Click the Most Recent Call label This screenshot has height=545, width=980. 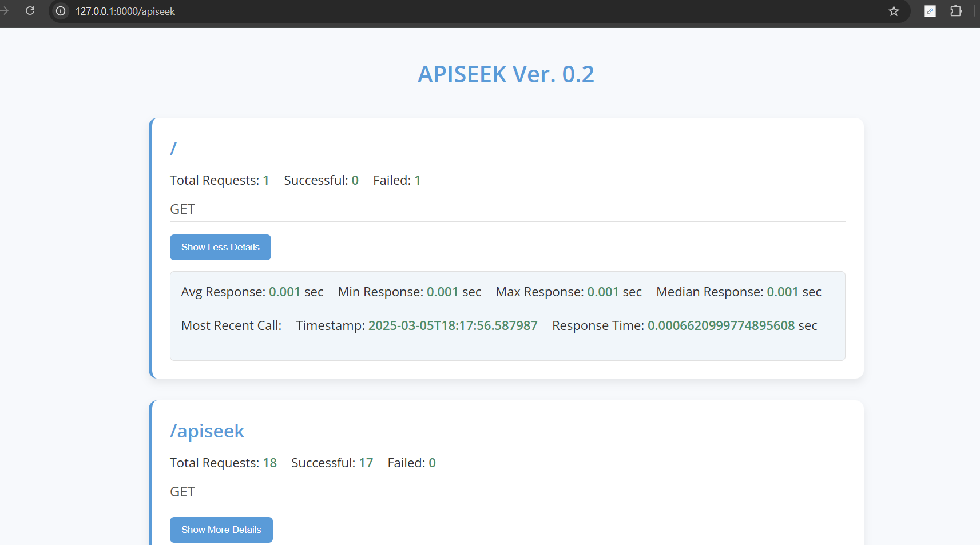pos(232,325)
